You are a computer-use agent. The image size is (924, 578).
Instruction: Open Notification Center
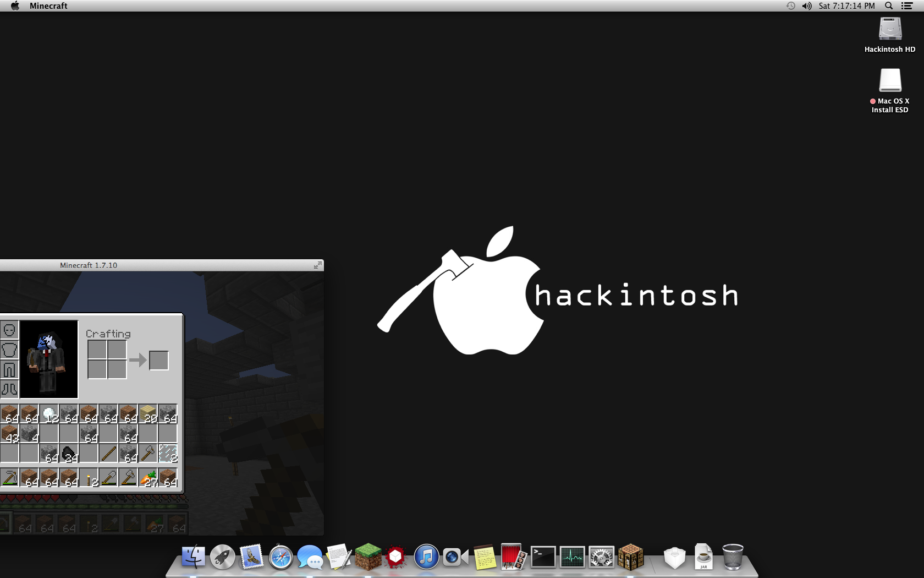pos(907,6)
